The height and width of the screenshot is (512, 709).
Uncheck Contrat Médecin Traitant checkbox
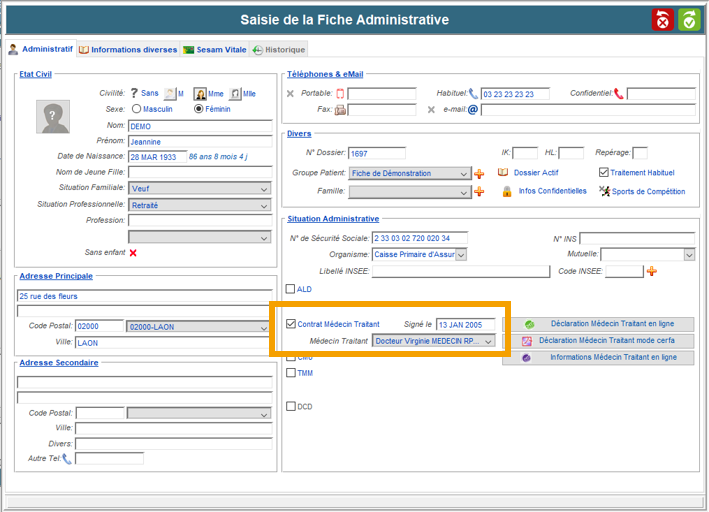(291, 324)
